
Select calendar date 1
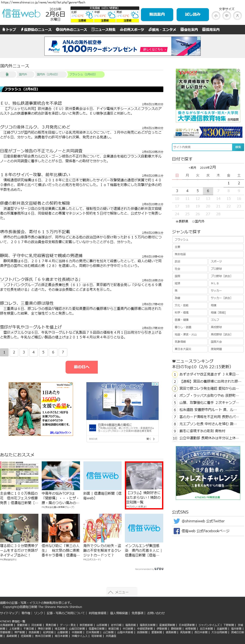click(228, 183)
